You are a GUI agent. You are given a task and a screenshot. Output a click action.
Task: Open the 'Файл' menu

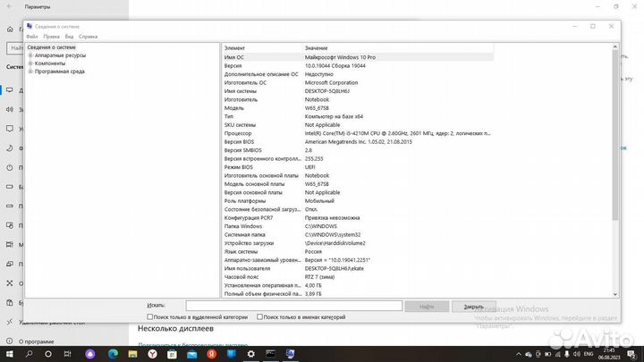(31, 38)
